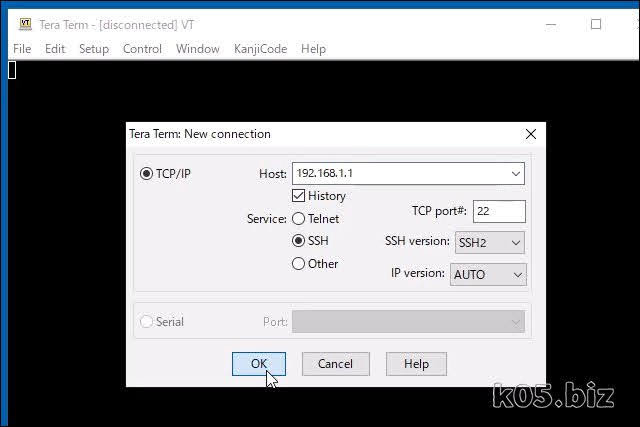Open the IP version dropdown

[x=488, y=274]
